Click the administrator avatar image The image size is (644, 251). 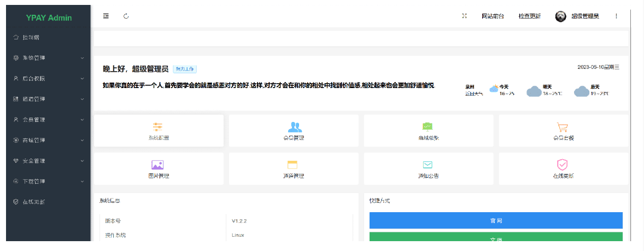(560, 16)
